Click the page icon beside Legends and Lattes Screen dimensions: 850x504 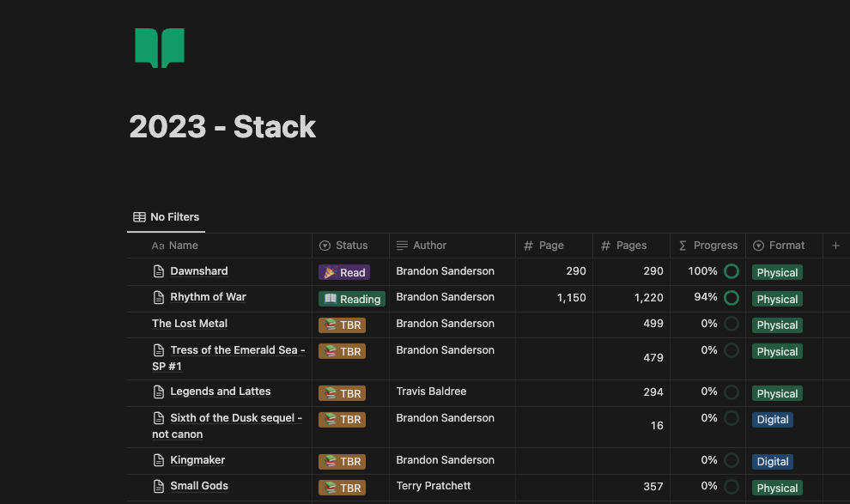[x=158, y=392]
